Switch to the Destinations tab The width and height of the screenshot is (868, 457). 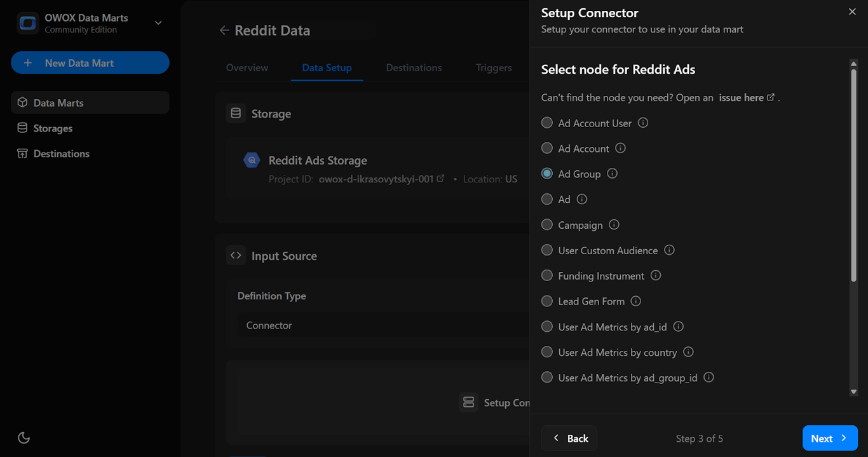point(414,67)
